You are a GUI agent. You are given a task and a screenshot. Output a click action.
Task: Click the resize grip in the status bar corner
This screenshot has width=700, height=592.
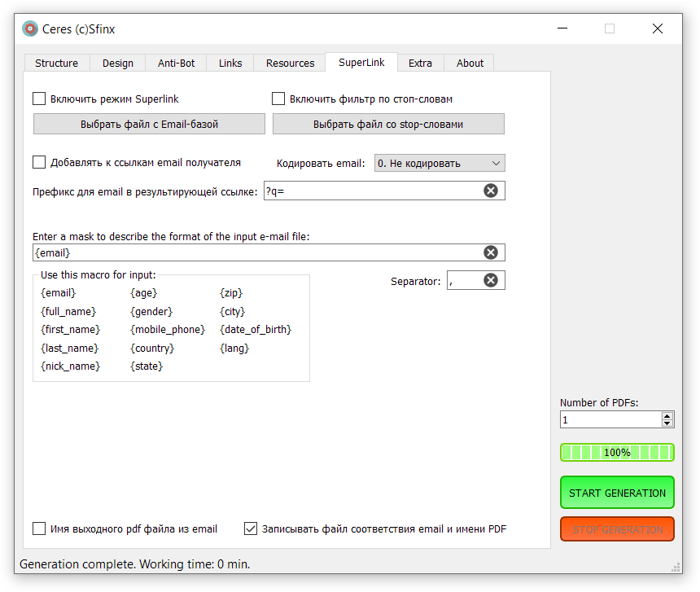click(676, 567)
